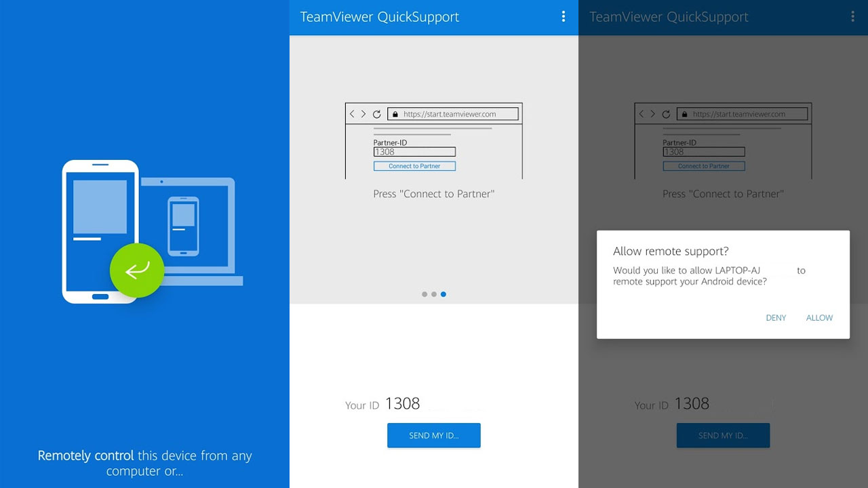Click the start.teamviewer.com address bar on the light screen
The width and height of the screenshot is (868, 488).
(453, 115)
